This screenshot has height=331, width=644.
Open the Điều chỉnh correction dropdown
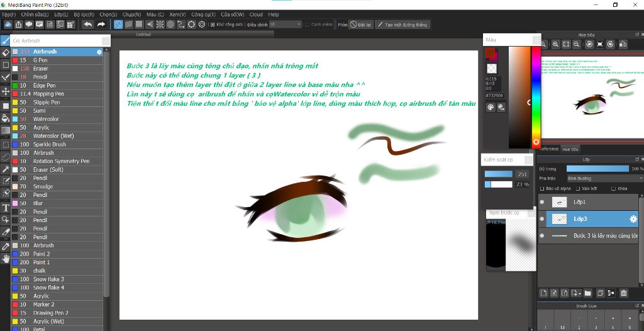pos(286,25)
